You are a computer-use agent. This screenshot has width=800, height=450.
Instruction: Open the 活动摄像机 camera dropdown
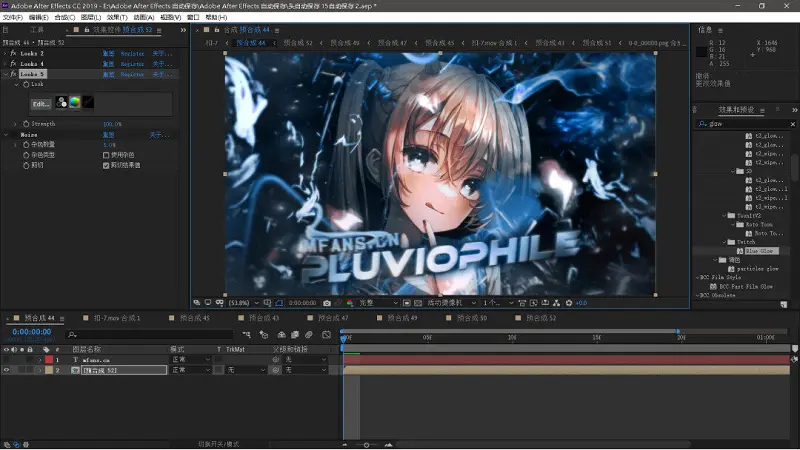pyautogui.click(x=451, y=303)
